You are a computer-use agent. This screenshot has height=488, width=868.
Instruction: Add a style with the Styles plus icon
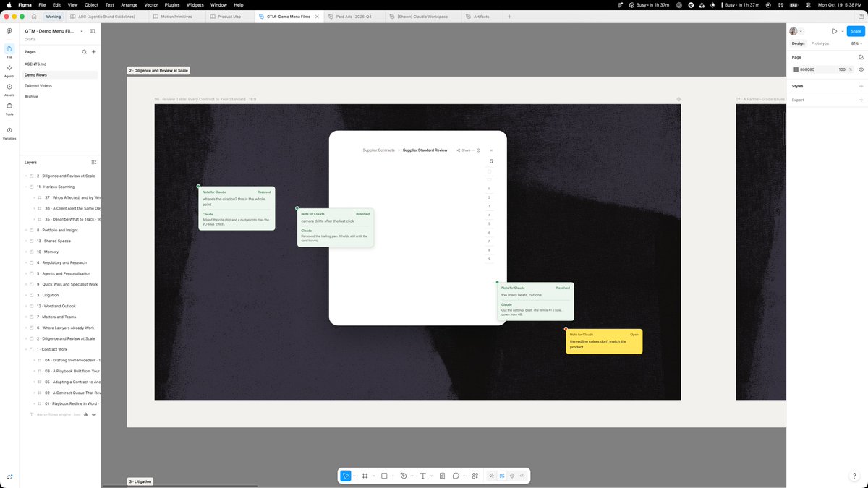(861, 86)
